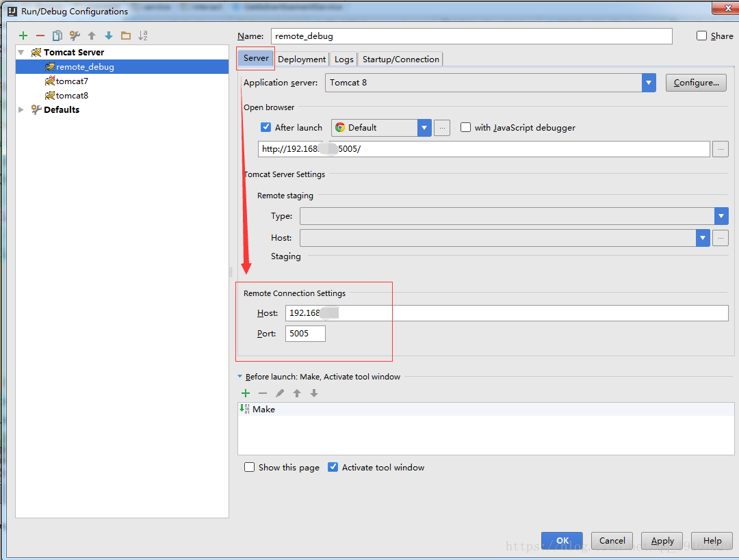Viewport: 739px width, 560px height.
Task: Toggle the Share checkbox
Action: coord(701,36)
